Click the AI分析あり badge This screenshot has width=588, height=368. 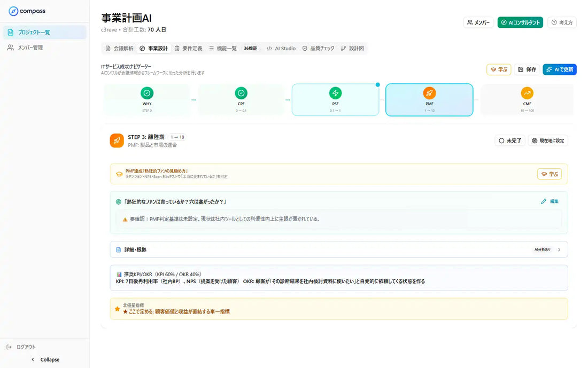(542, 249)
